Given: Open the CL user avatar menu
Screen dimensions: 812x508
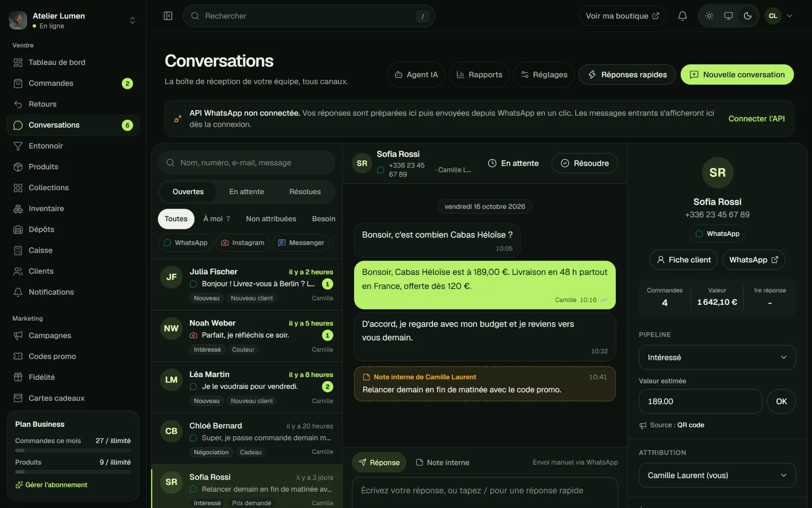Looking at the screenshot, I should click(x=779, y=16).
